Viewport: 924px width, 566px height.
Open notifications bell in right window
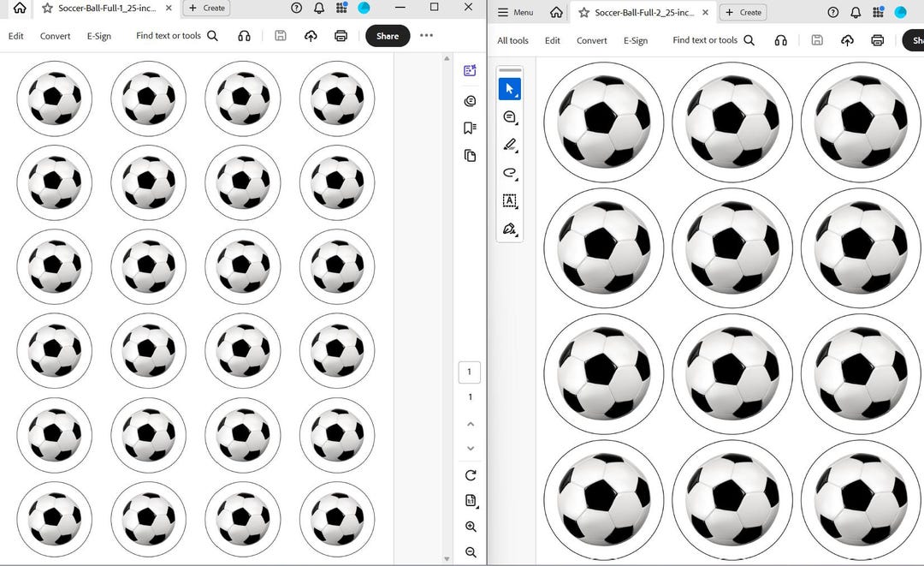[x=856, y=12]
